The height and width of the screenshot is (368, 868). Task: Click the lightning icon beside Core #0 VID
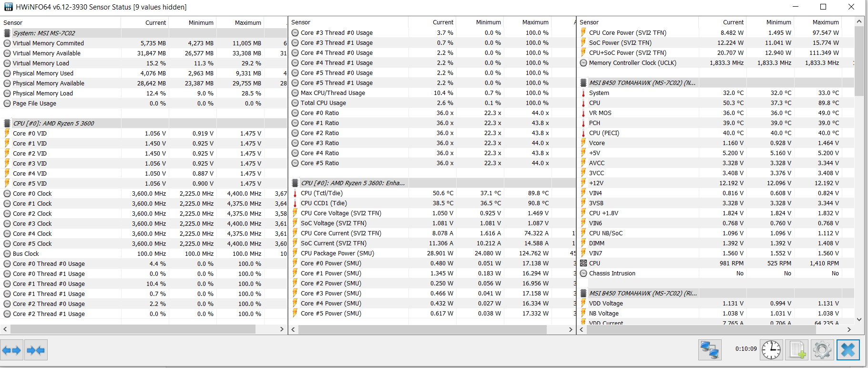[7, 133]
